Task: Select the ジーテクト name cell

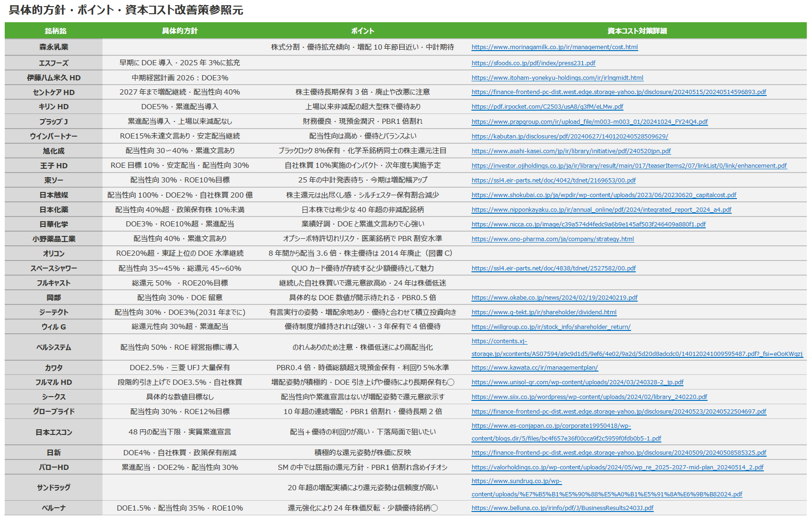Action: (54, 312)
